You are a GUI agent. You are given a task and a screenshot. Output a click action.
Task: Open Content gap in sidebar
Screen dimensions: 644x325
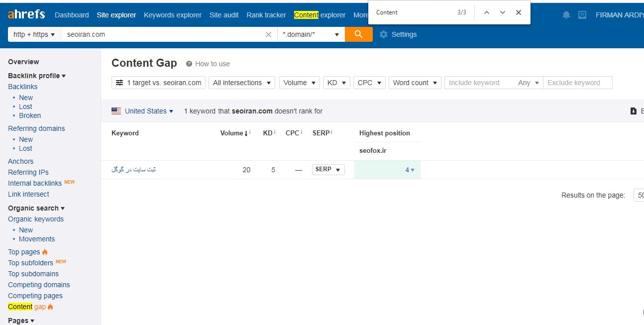(x=27, y=307)
